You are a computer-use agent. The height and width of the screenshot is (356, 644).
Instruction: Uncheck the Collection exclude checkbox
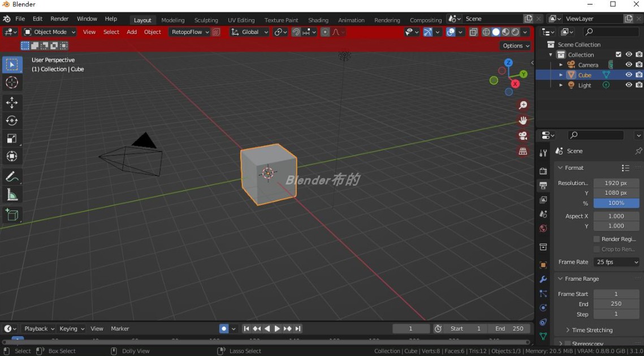(x=619, y=54)
